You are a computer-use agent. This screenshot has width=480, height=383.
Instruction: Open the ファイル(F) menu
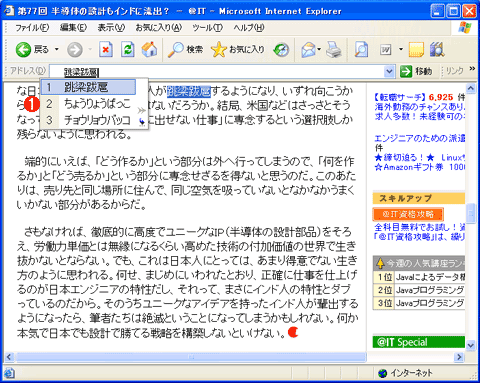pyautogui.click(x=32, y=28)
